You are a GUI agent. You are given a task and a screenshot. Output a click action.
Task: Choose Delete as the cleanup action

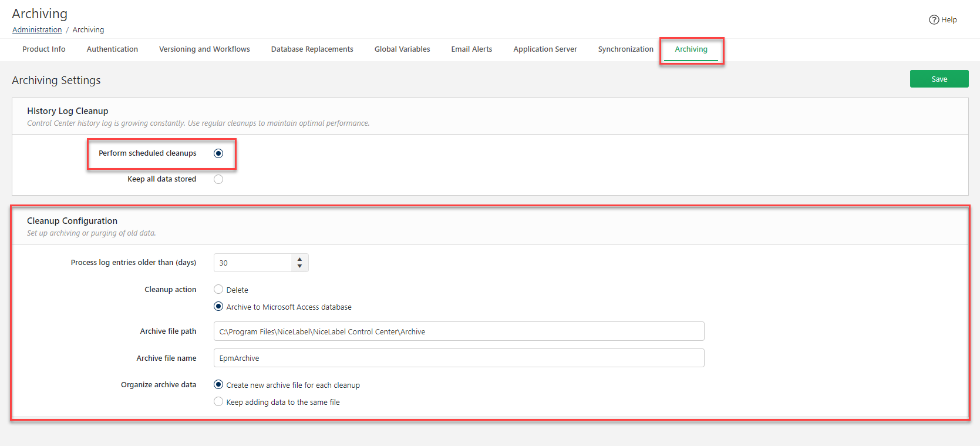[218, 290]
